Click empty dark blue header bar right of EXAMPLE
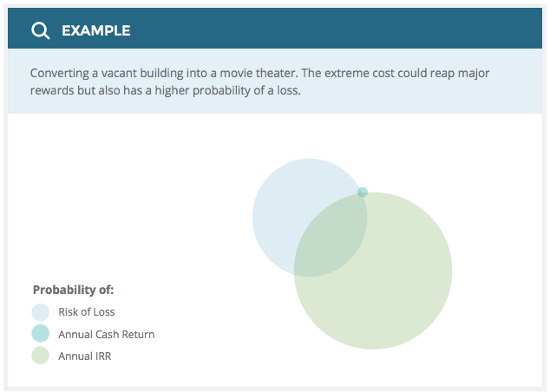 point(347,31)
